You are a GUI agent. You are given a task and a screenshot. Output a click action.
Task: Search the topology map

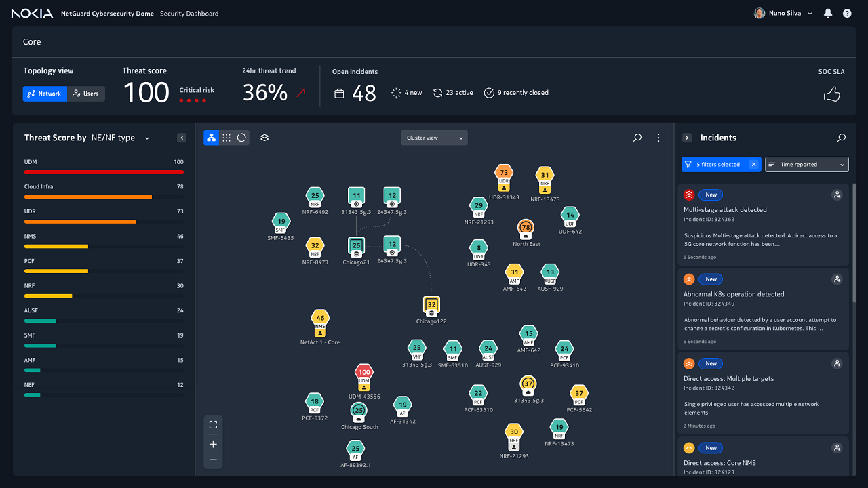[637, 138]
